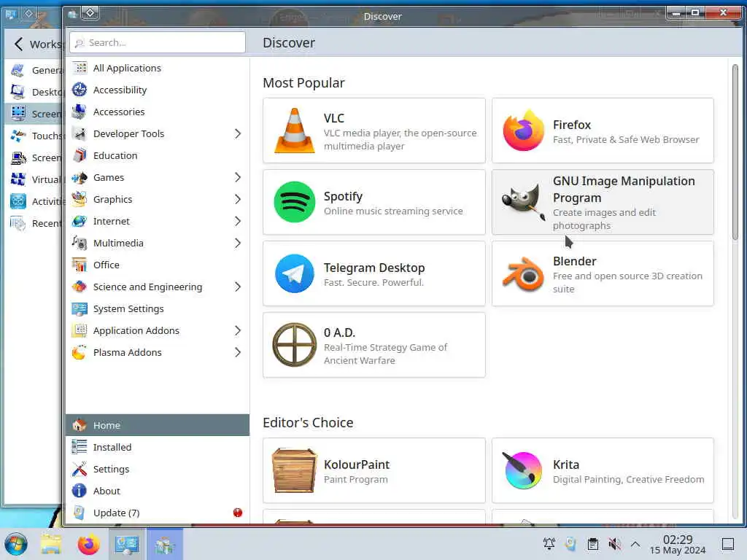Click the notifications bell tray icon
This screenshot has height=560, width=747.
click(x=549, y=544)
